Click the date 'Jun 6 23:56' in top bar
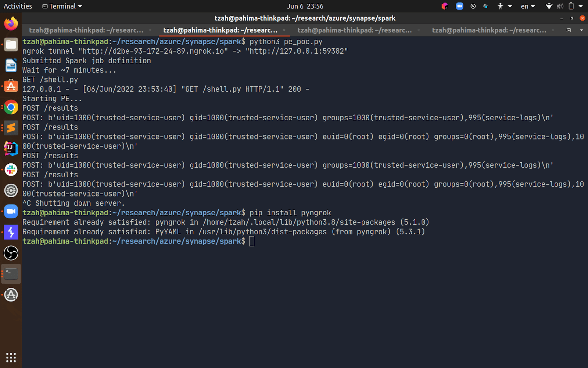 (x=305, y=6)
